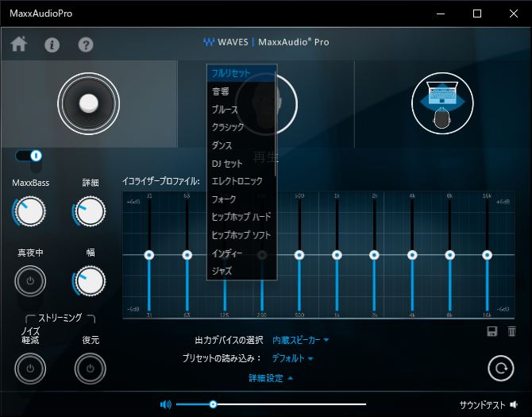Close the MaxxAudioPro window
This screenshot has height=417, width=532.
pyautogui.click(x=514, y=14)
